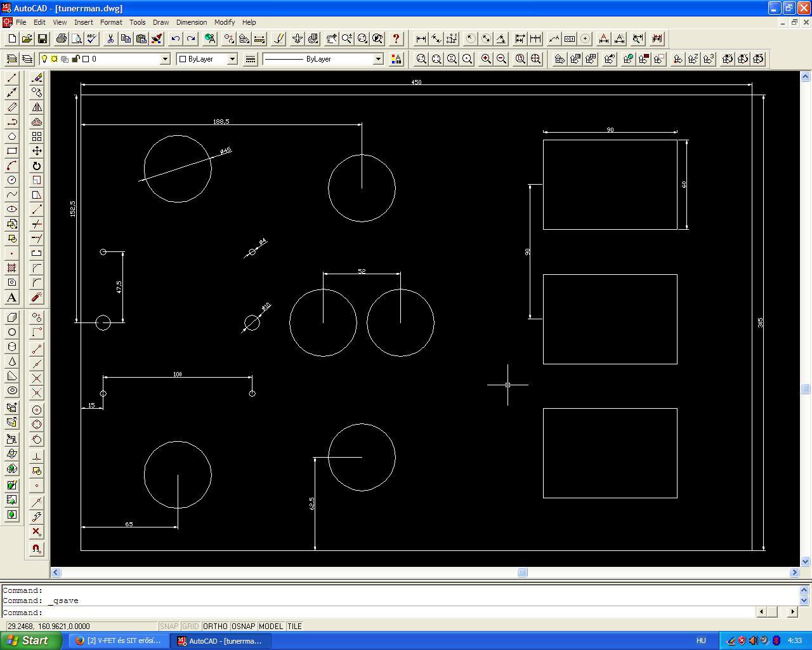
Task: Click the HU language indicator
Action: (x=701, y=640)
